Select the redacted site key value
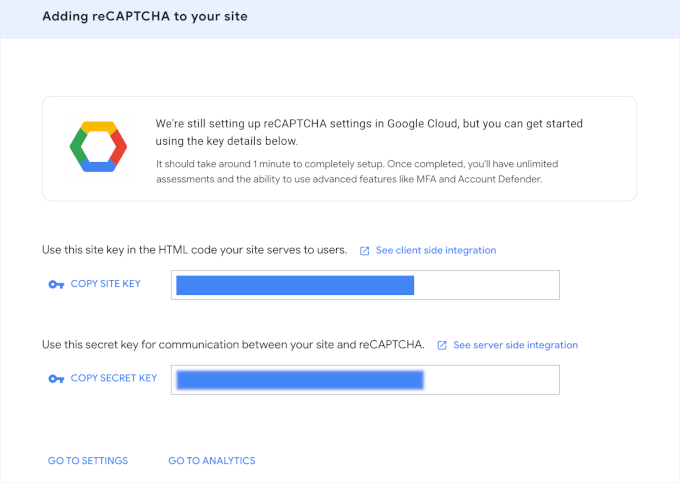Screen dimensions: 680x483 [295, 285]
